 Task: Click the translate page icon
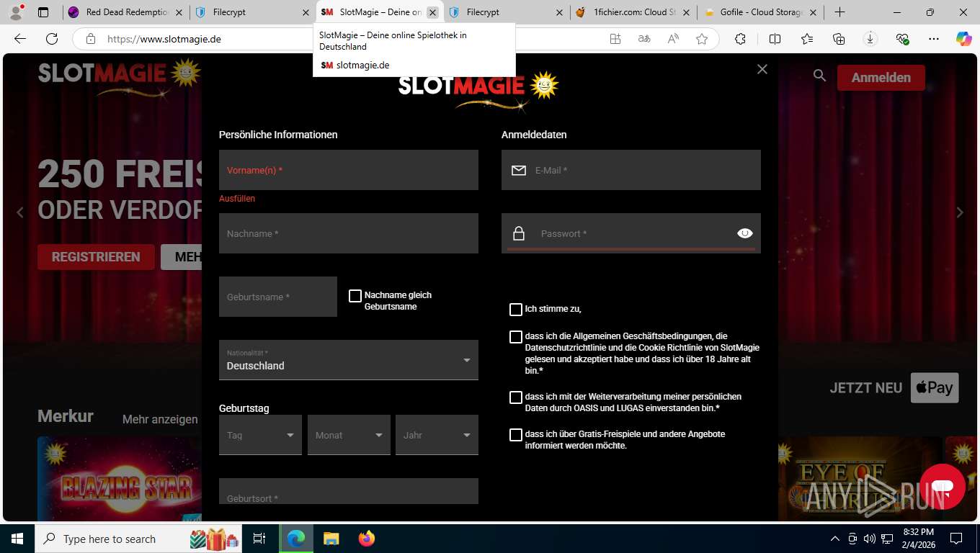pyautogui.click(x=644, y=39)
